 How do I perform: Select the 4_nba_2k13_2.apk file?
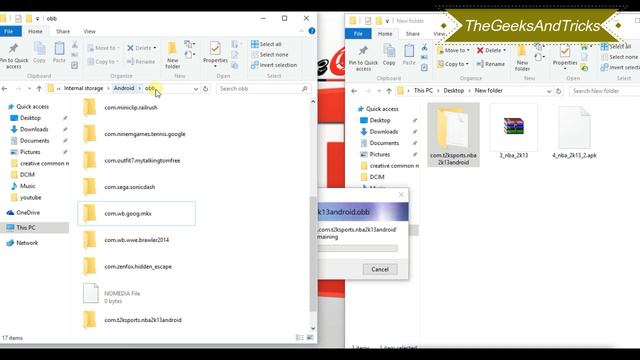coord(574,133)
